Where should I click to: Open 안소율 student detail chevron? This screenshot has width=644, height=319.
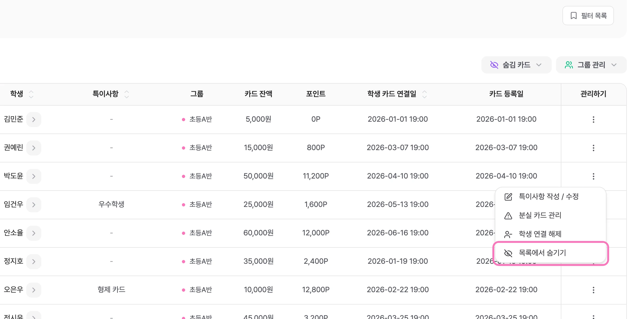click(x=34, y=233)
